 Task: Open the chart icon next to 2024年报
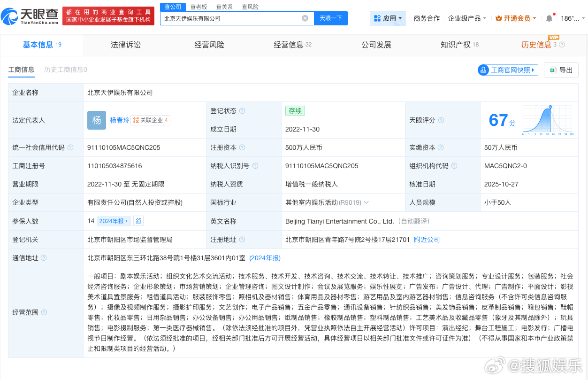138,221
